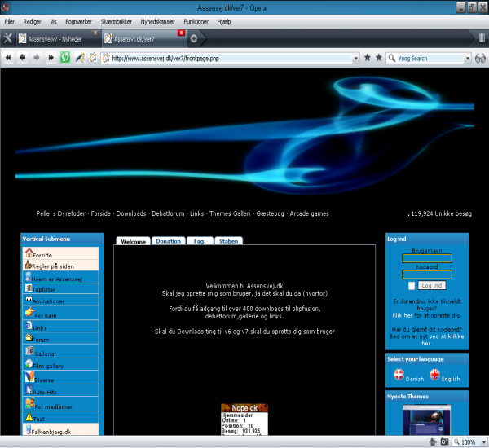Screen dimensions: 489x448
Task: Click the Nope.dk banner
Action: [244, 419]
